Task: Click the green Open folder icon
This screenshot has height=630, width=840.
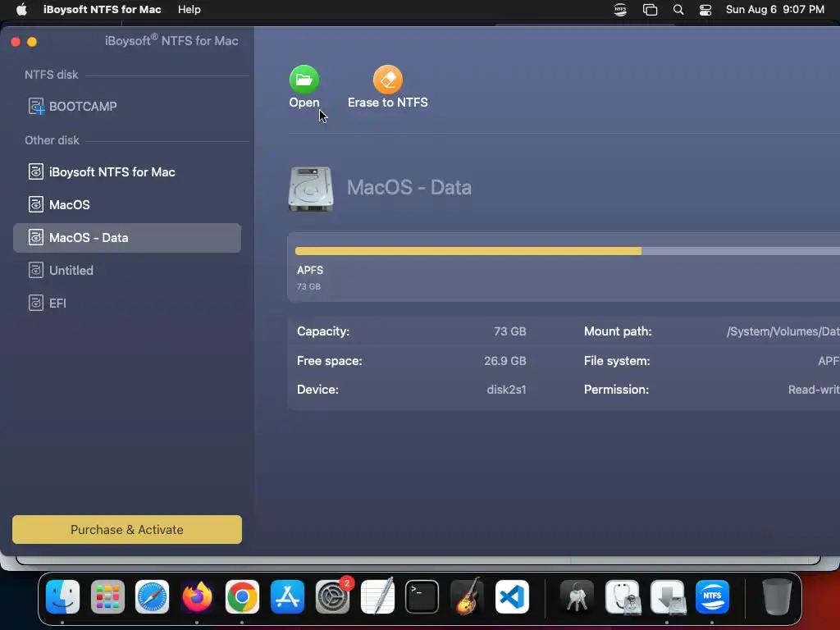Action: click(x=304, y=80)
